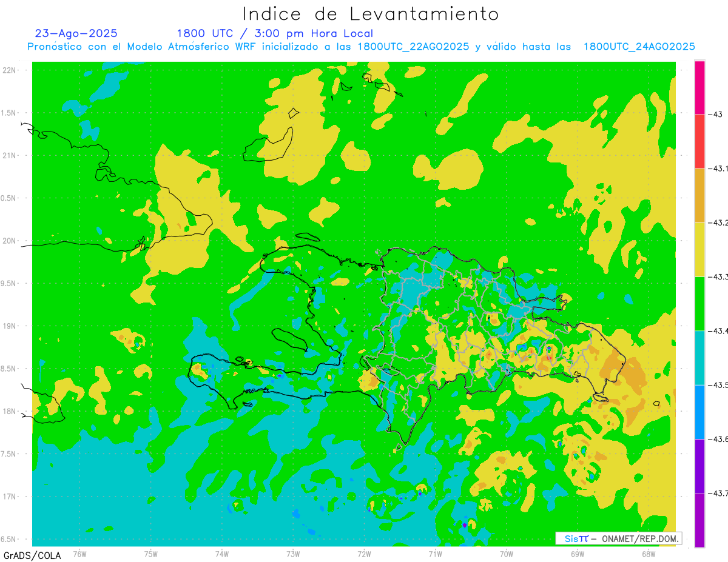This screenshot has width=728, height=562.
Task: Click the '-43.4' legend value
Action: (718, 330)
